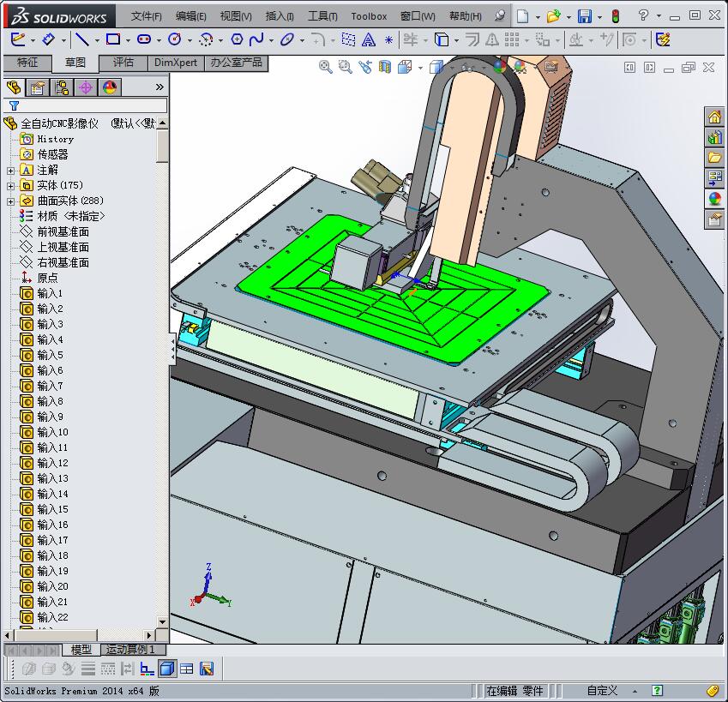This screenshot has width=728, height=702.
Task: Toggle the pin menu bar icon
Action: click(x=500, y=15)
